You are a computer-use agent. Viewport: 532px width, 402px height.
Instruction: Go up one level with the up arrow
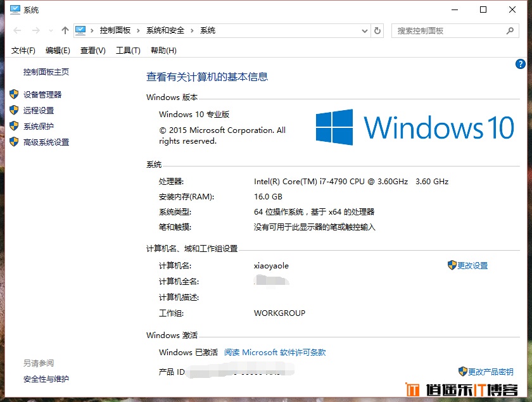click(65, 30)
